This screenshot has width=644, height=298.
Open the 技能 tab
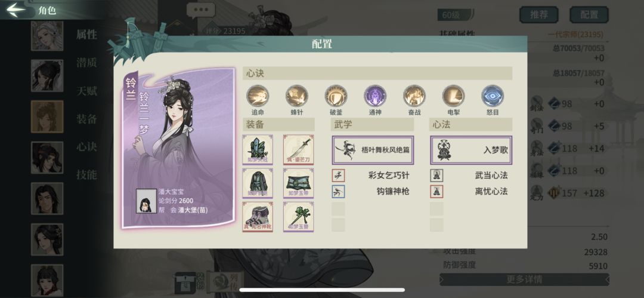(86, 175)
